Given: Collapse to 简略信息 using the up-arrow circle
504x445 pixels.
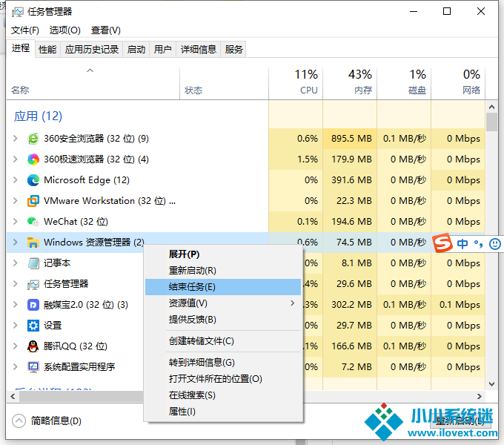Looking at the screenshot, I should 19,421.
